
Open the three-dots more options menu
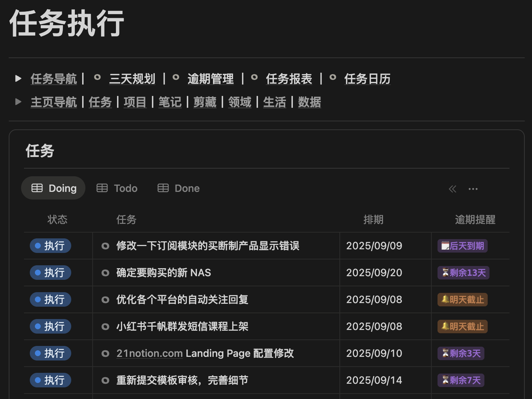pyautogui.click(x=473, y=189)
